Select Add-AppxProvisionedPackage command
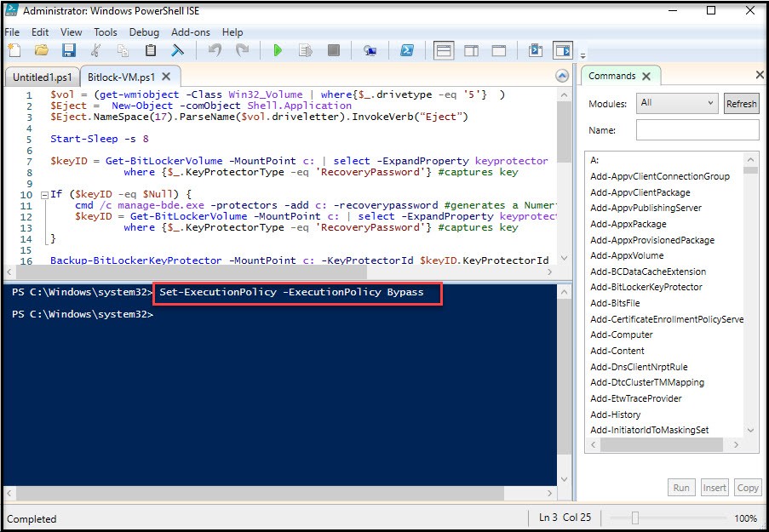 pos(652,240)
